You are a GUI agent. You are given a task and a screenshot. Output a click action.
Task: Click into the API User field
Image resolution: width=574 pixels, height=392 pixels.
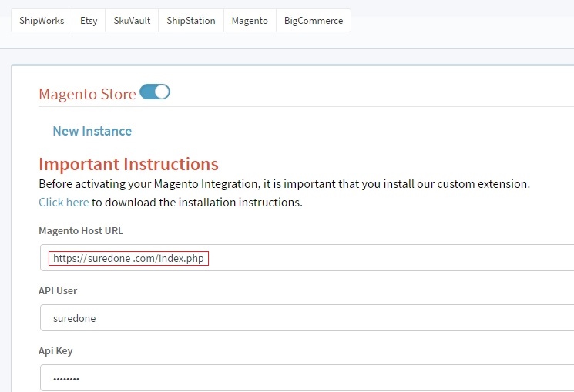[307, 318]
